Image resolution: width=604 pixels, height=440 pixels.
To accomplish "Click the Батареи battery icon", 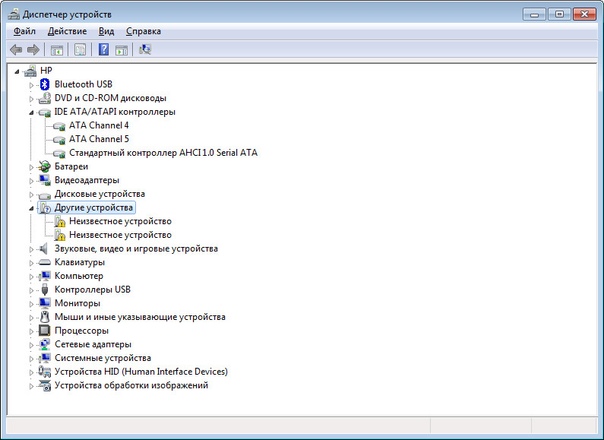I will tap(45, 166).
